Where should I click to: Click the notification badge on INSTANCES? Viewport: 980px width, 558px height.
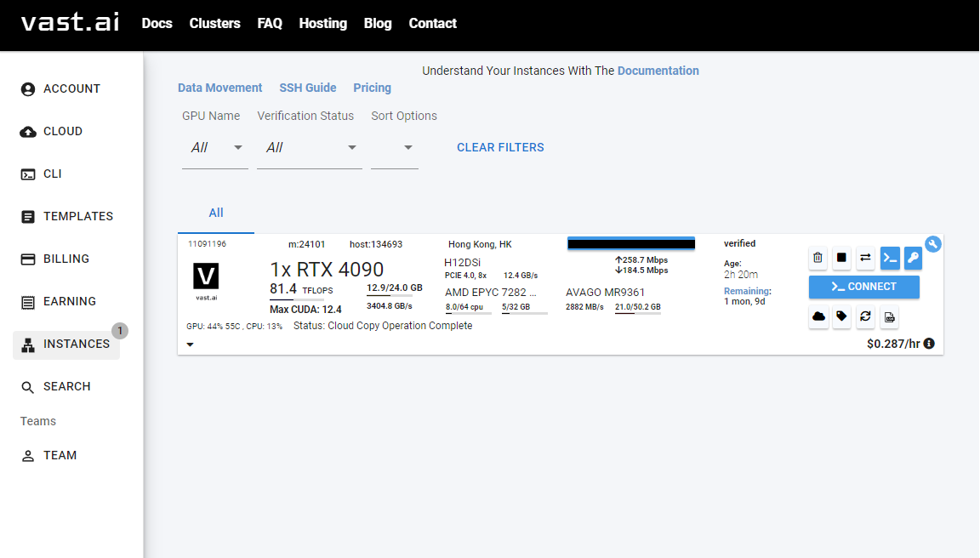click(x=120, y=331)
